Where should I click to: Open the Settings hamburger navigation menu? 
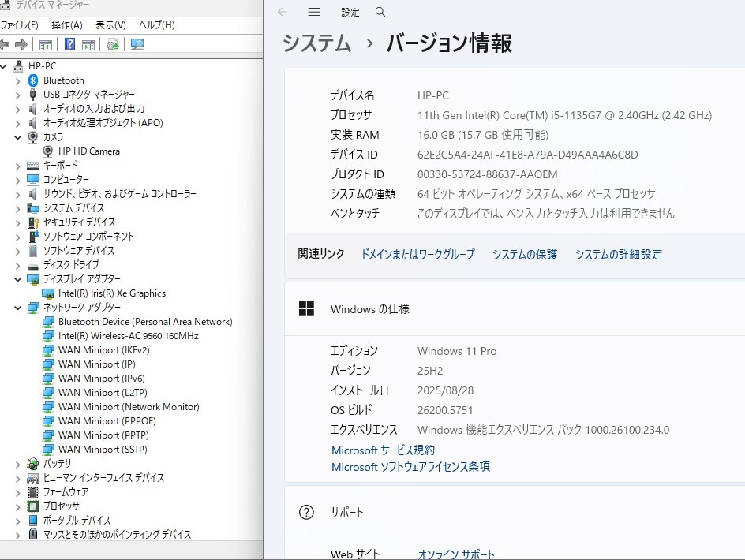pyautogui.click(x=314, y=12)
